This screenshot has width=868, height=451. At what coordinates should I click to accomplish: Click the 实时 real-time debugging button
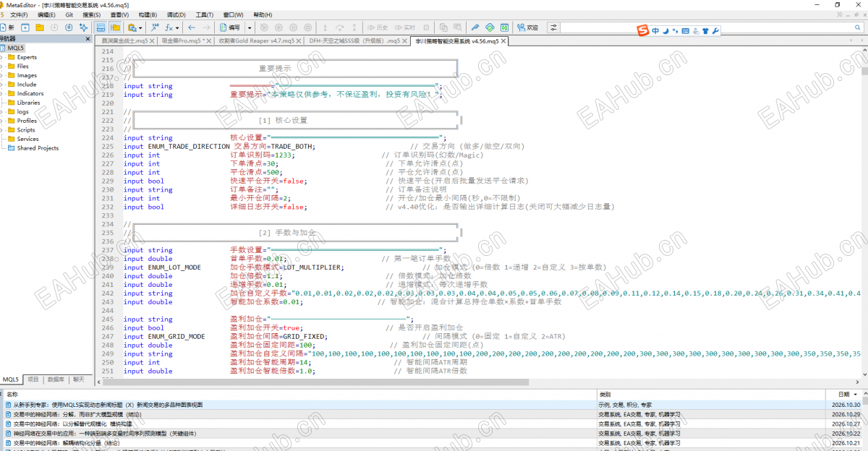pos(404,27)
